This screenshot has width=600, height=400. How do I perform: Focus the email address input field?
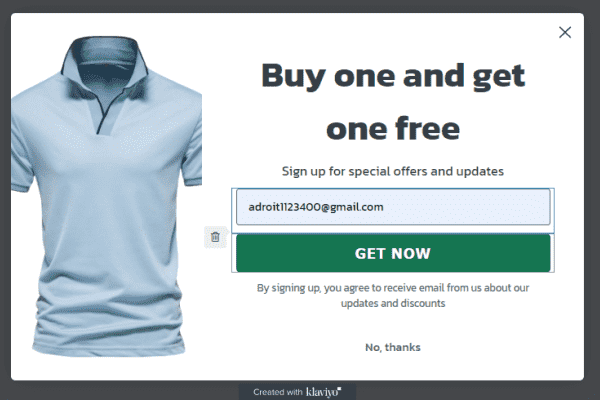coord(393,207)
